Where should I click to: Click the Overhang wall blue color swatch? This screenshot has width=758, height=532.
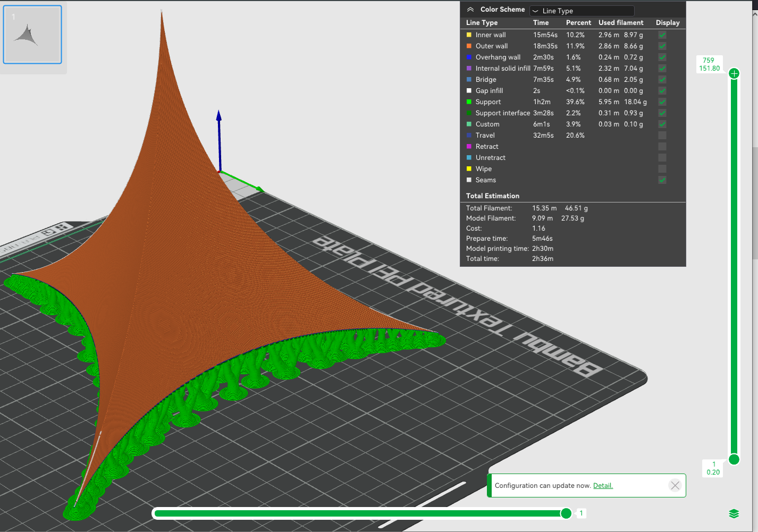[469, 57]
